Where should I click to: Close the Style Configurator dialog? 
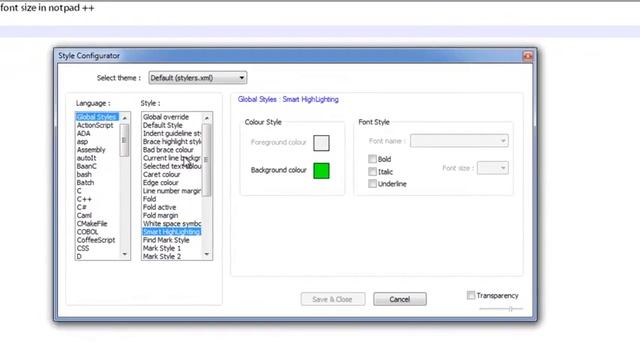click(x=527, y=56)
